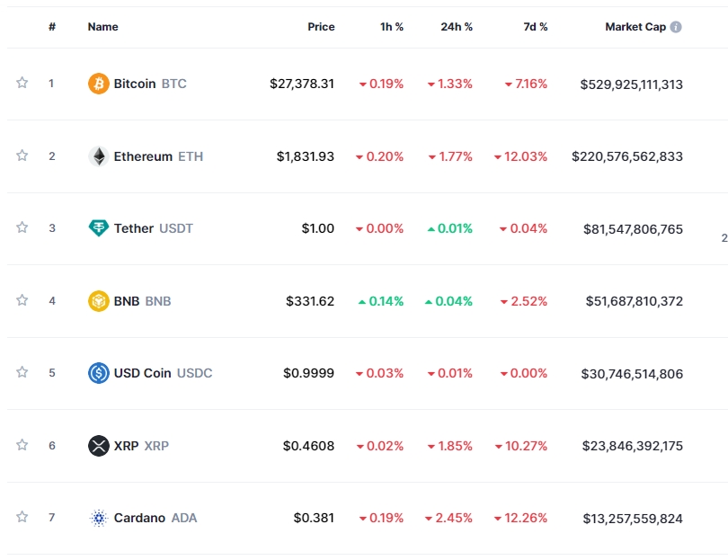728x560 pixels.
Task: Click the Bitcoin coin logo icon
Action: (99, 84)
